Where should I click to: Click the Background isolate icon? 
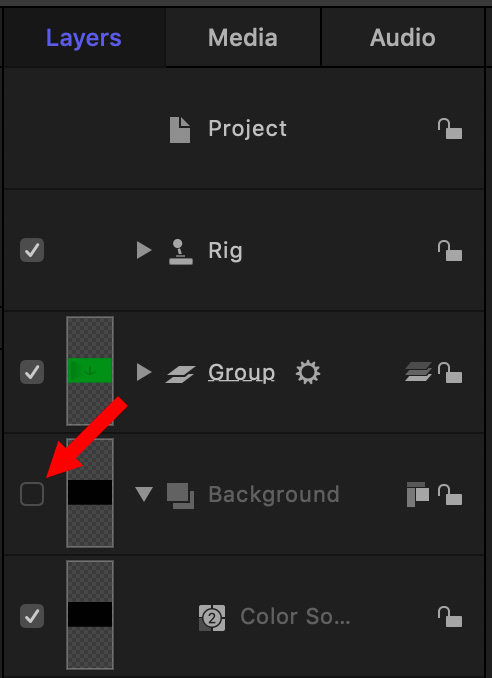point(418,494)
